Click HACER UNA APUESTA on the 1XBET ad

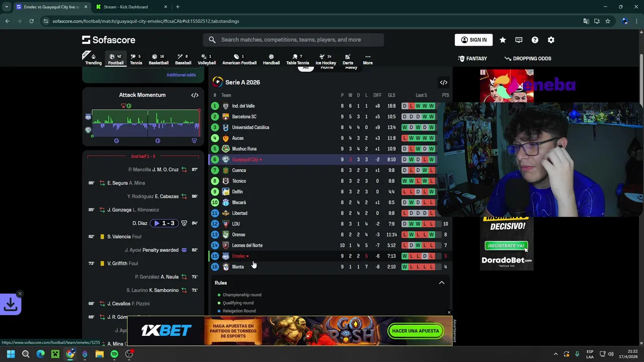(x=416, y=331)
